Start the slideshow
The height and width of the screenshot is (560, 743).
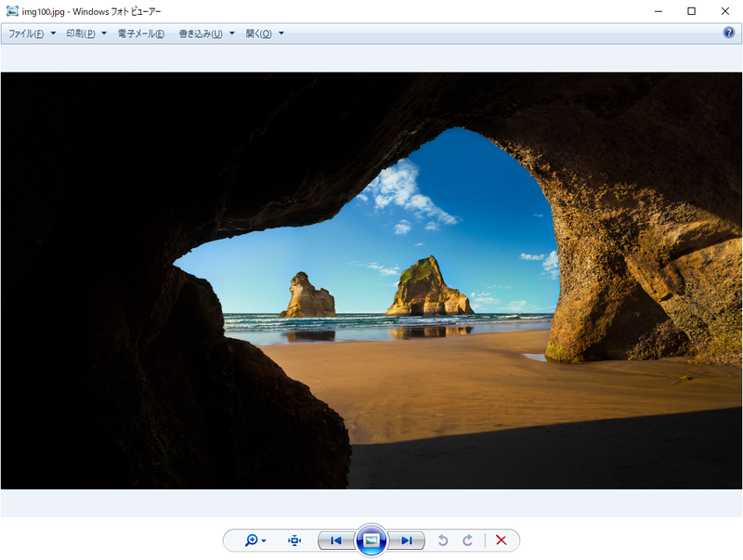(x=371, y=539)
